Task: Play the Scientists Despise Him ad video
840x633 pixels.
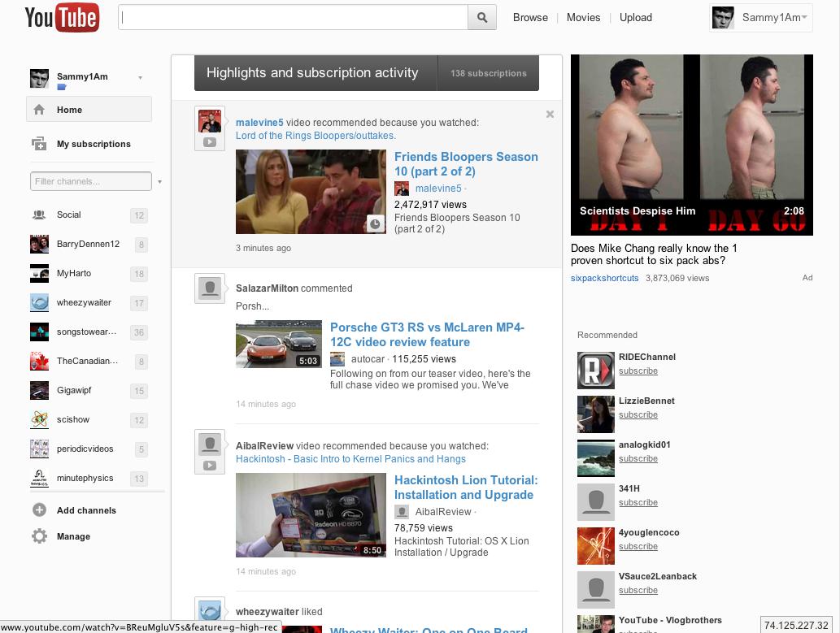Action: point(692,145)
